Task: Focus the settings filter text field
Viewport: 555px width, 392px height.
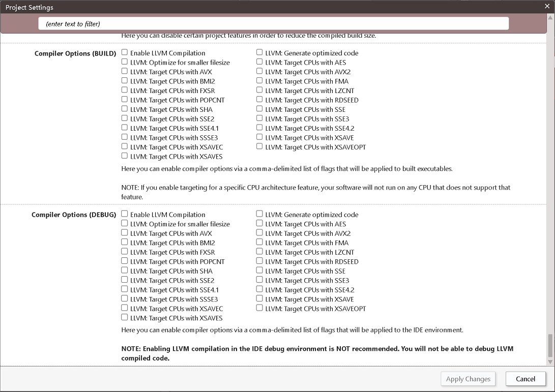Action: tap(273, 24)
